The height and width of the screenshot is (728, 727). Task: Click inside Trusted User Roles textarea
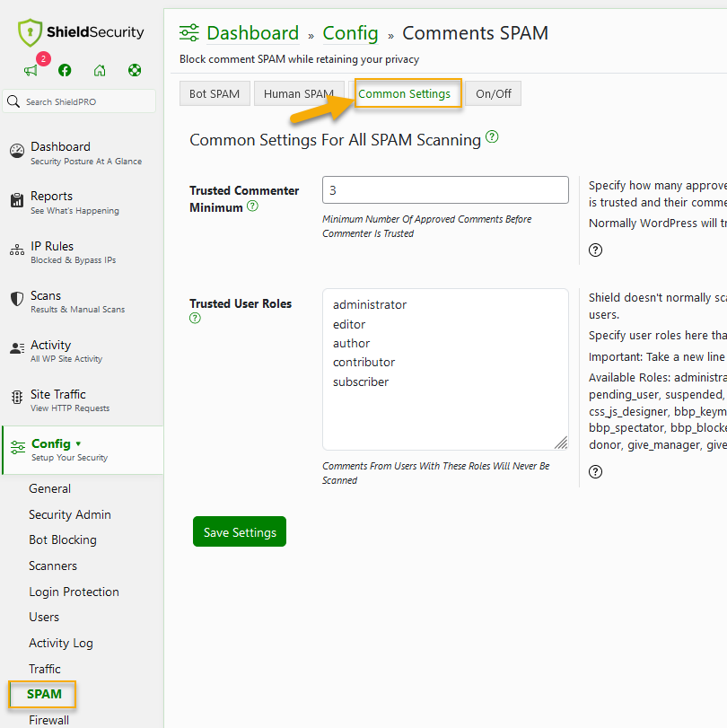pyautogui.click(x=445, y=370)
